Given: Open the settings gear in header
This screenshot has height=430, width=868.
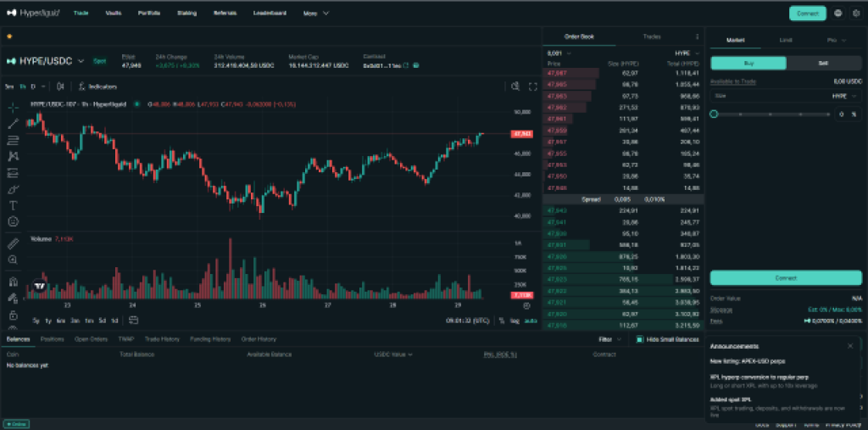Looking at the screenshot, I should (855, 14).
